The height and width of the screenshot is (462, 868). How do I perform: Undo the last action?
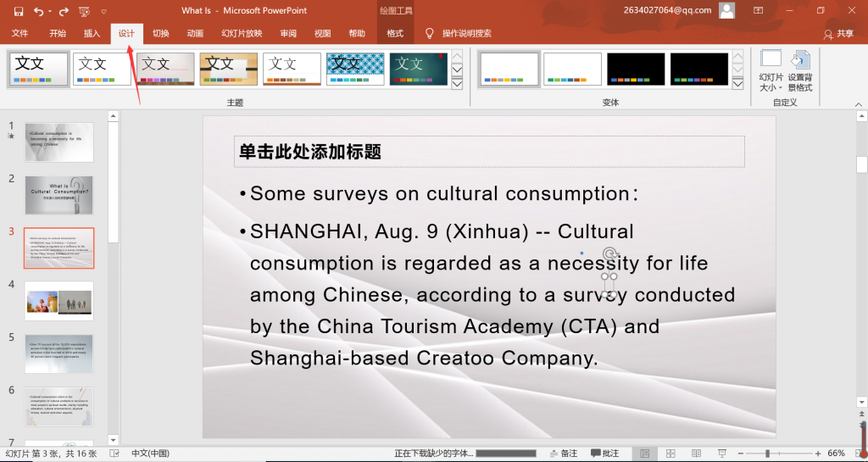37,11
